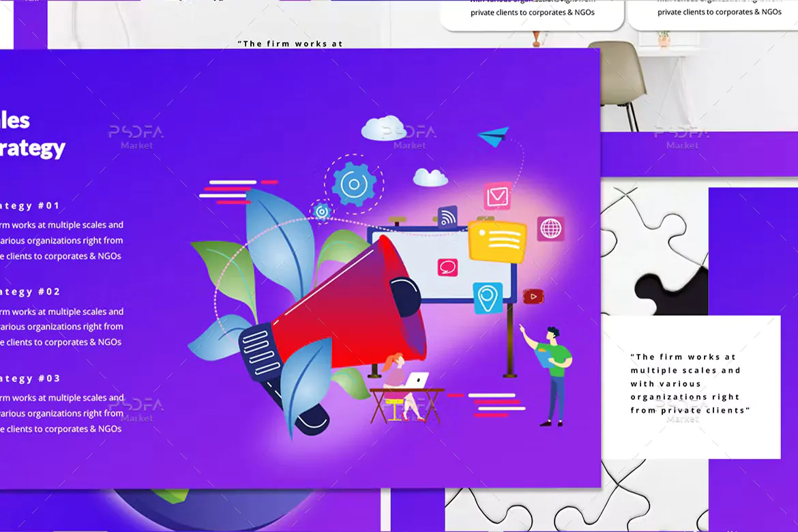798x532 pixels.
Task: Select the dark blue RSS feed icon
Action: click(x=447, y=218)
